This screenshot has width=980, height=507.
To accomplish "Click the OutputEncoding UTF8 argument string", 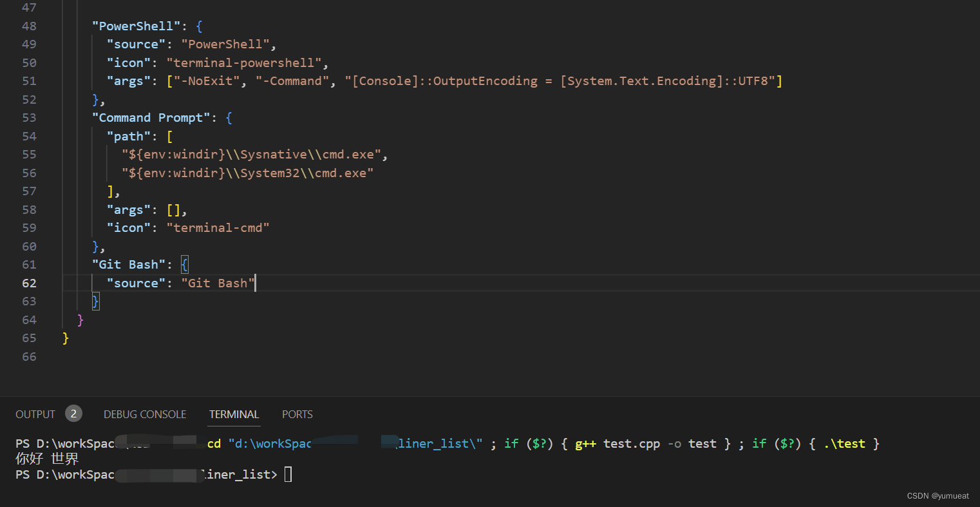I will [x=560, y=81].
